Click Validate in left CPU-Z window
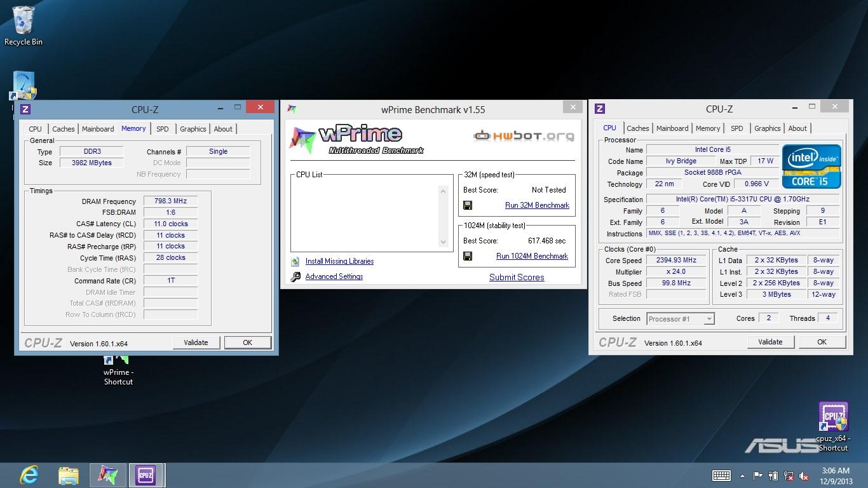 [196, 342]
